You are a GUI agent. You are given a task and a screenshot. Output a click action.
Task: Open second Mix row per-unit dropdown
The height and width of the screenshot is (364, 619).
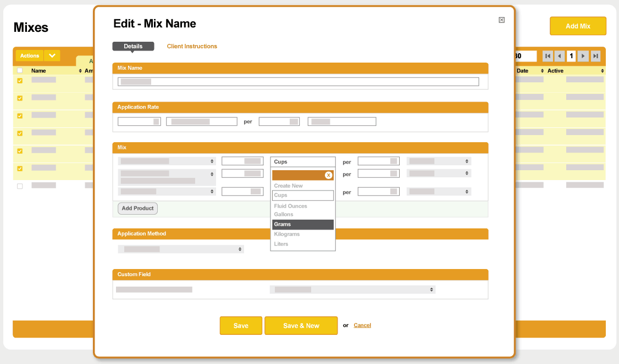439,173
